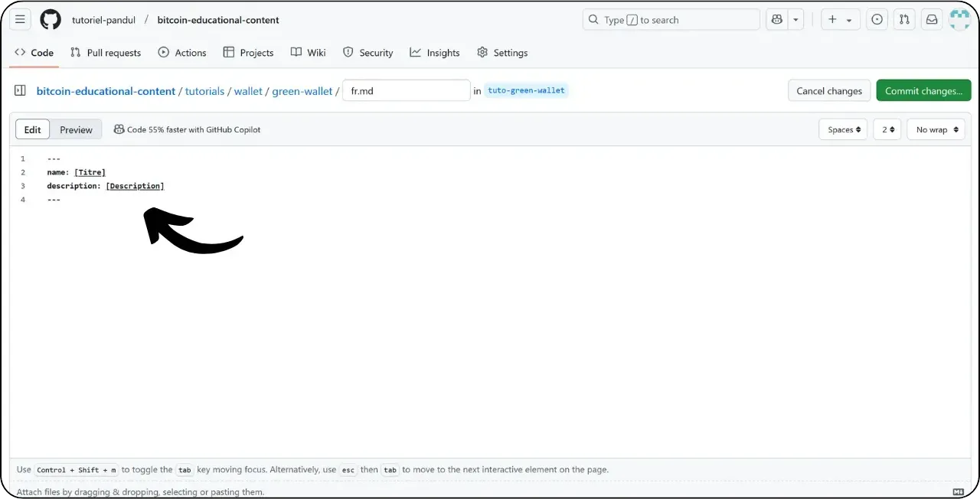
Task: Commit changes with the green button
Action: coord(923,90)
